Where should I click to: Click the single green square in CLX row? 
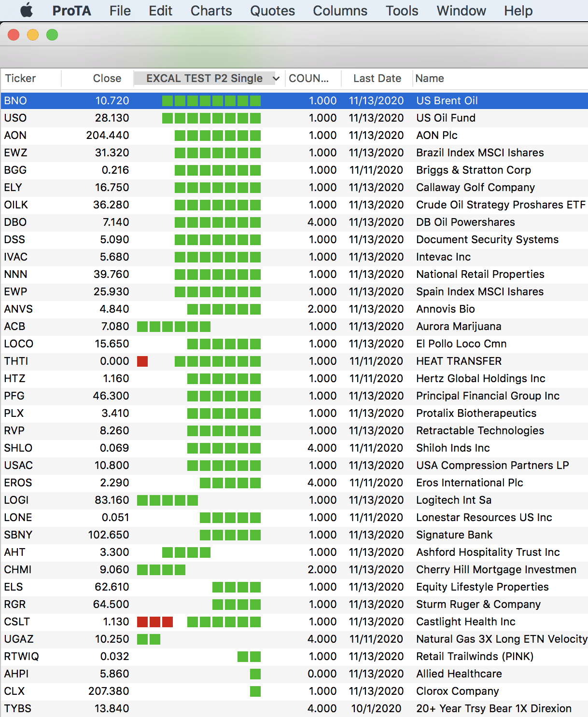[255, 691]
